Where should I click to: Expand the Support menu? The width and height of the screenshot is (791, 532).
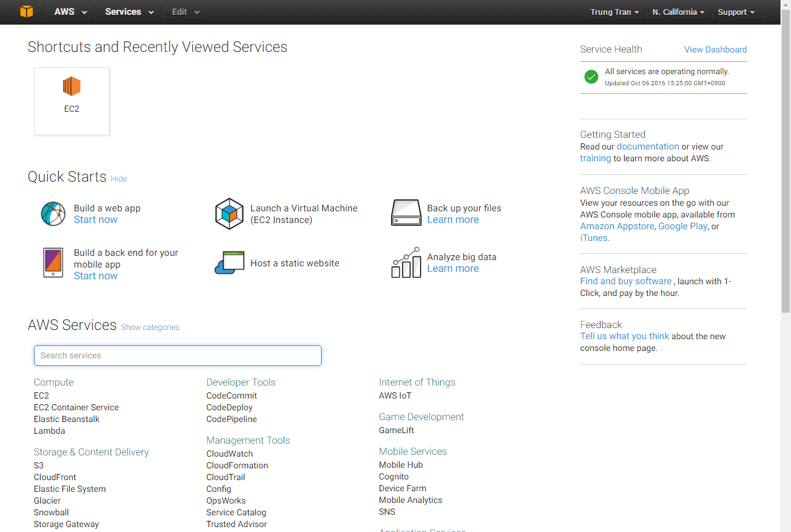(x=736, y=12)
